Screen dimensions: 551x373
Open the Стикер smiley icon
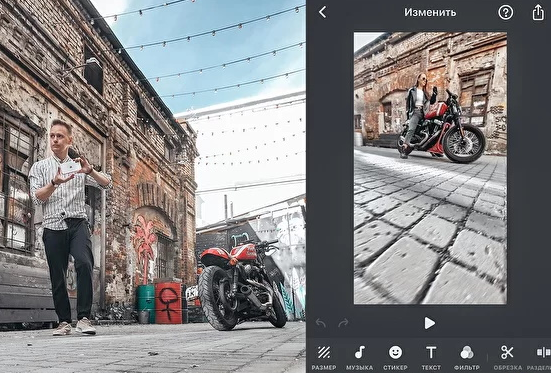[395, 352]
